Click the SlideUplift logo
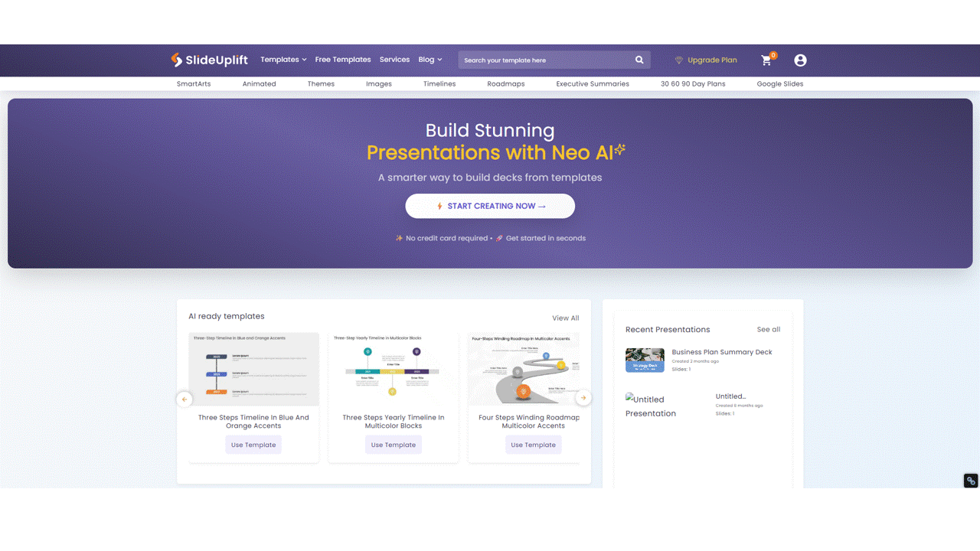The width and height of the screenshot is (980, 551). [210, 60]
